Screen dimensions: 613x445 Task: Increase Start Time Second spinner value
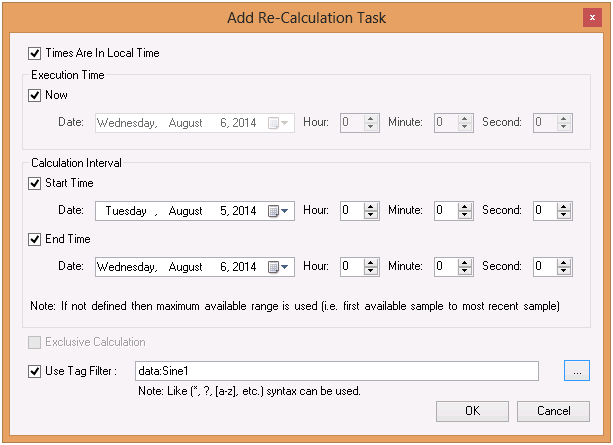565,207
